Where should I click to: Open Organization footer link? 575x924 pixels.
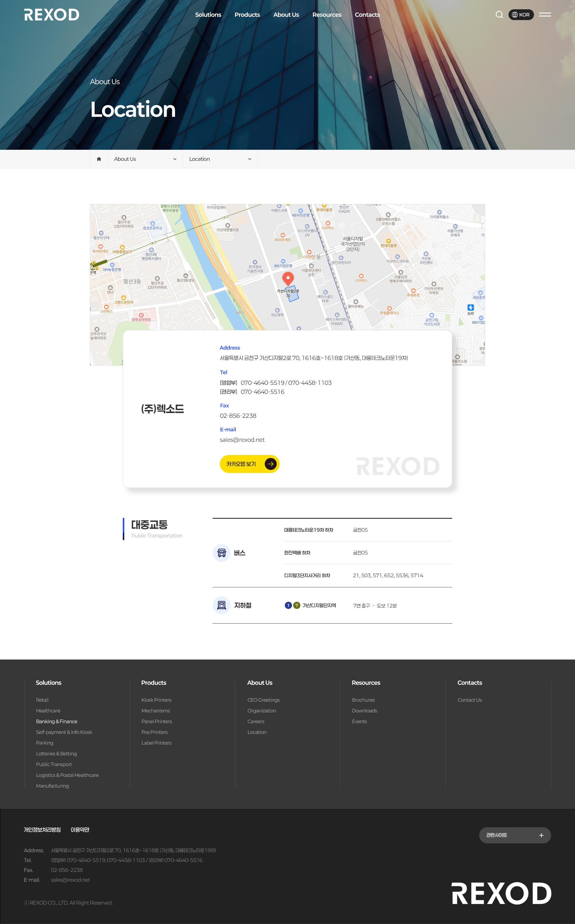(x=262, y=710)
